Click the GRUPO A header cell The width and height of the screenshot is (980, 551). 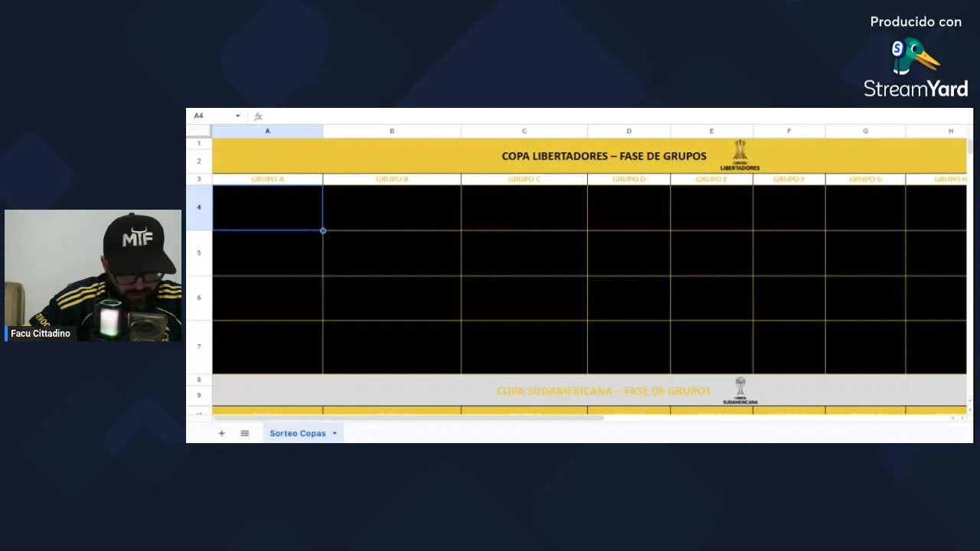pyautogui.click(x=267, y=179)
